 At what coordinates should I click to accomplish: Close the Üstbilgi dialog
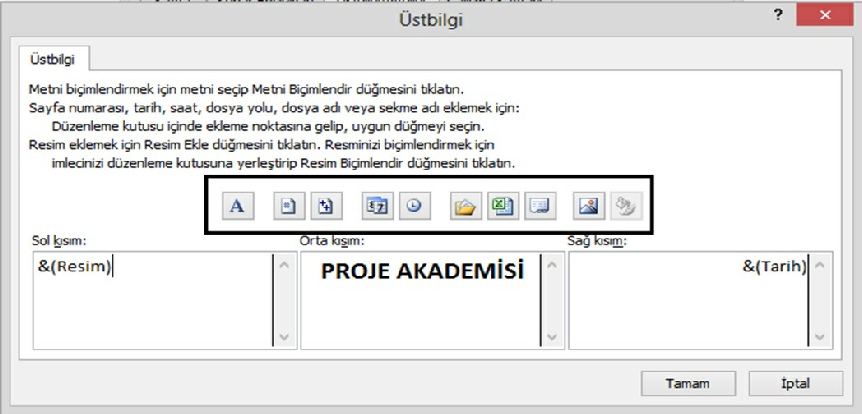point(824,16)
